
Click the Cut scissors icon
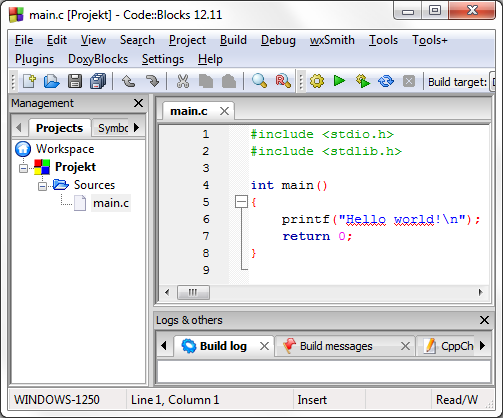pos(183,81)
